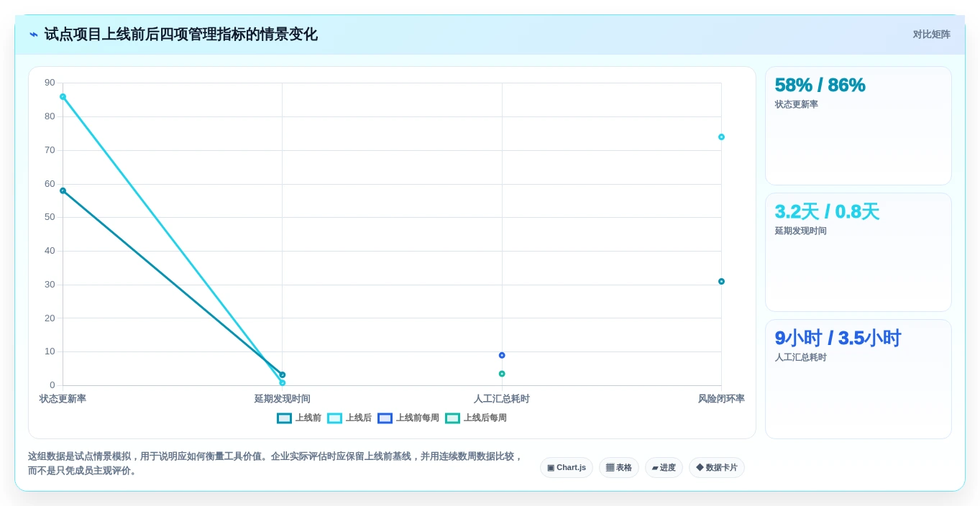This screenshot has width=980, height=506.
Task: Click the 状态更新率 card caption
Action: 797,105
